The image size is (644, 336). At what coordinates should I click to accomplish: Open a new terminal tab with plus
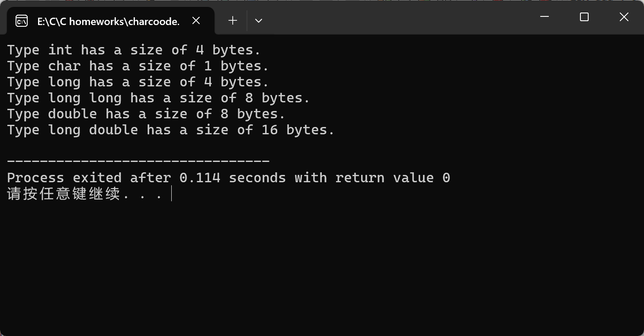coord(233,20)
